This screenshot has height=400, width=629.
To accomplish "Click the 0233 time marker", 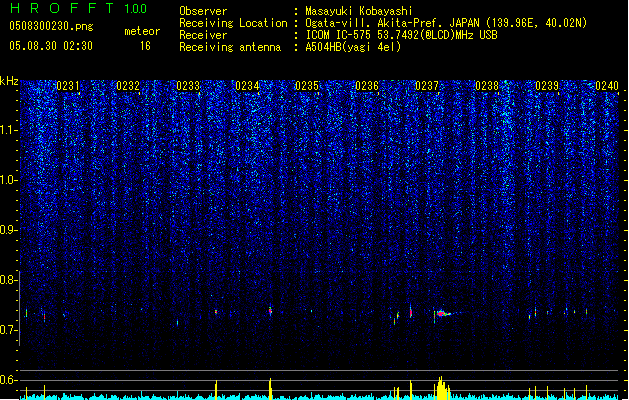I will tap(188, 86).
